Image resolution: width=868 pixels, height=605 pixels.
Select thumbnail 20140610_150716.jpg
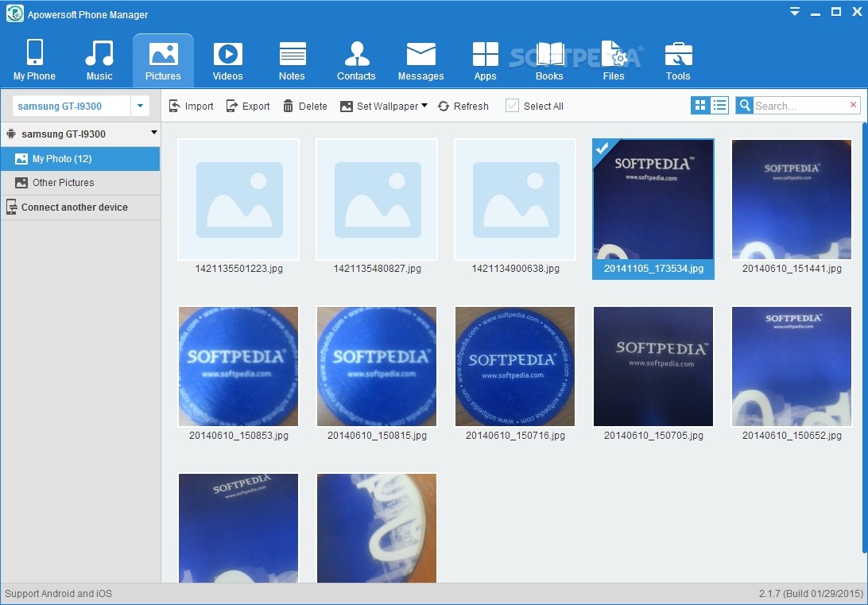(515, 366)
